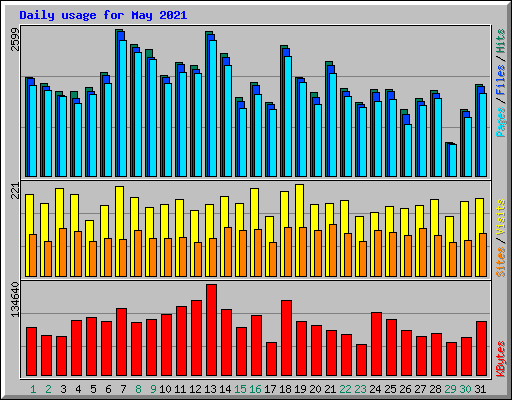Click day label 29 on the x-axis
The image size is (512, 400).
(x=450, y=389)
